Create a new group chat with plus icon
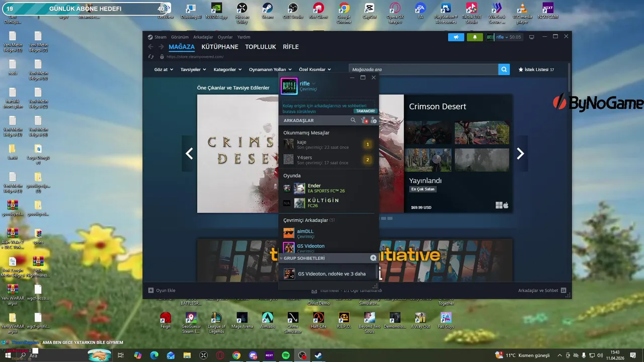 tap(373, 258)
